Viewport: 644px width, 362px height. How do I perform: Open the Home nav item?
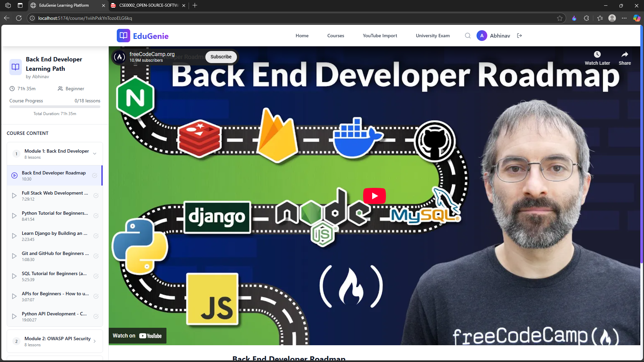(x=302, y=36)
